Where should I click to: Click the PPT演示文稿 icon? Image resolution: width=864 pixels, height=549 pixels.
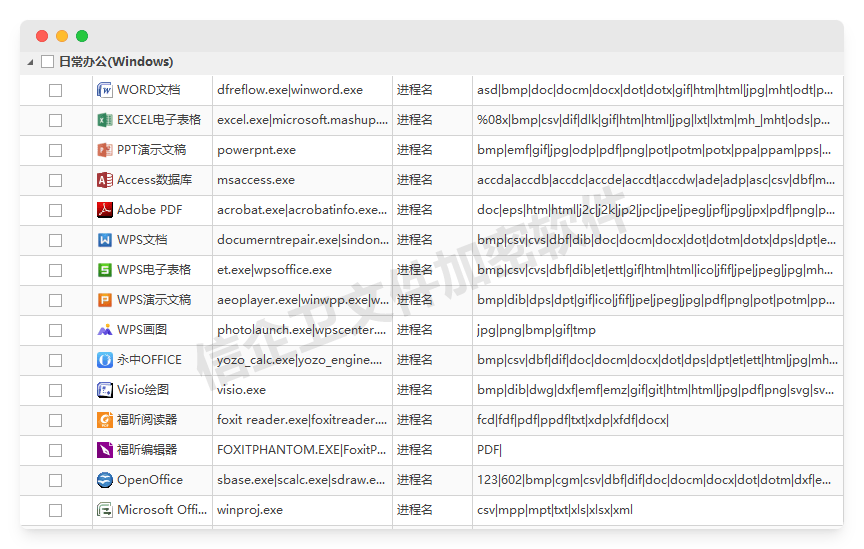(105, 150)
